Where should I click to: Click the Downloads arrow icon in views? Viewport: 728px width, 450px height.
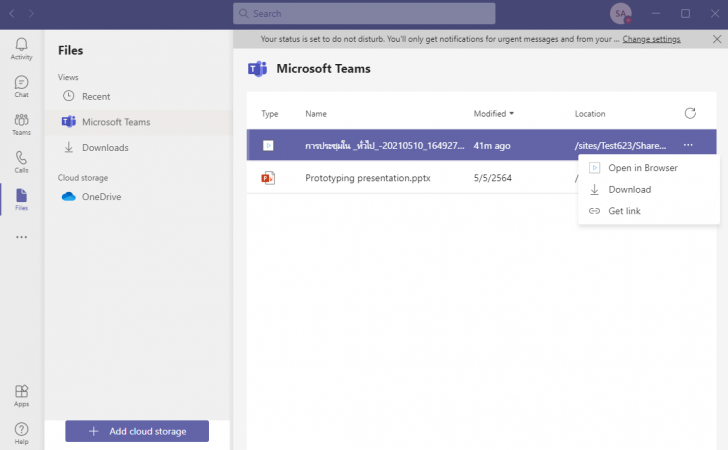tap(68, 147)
